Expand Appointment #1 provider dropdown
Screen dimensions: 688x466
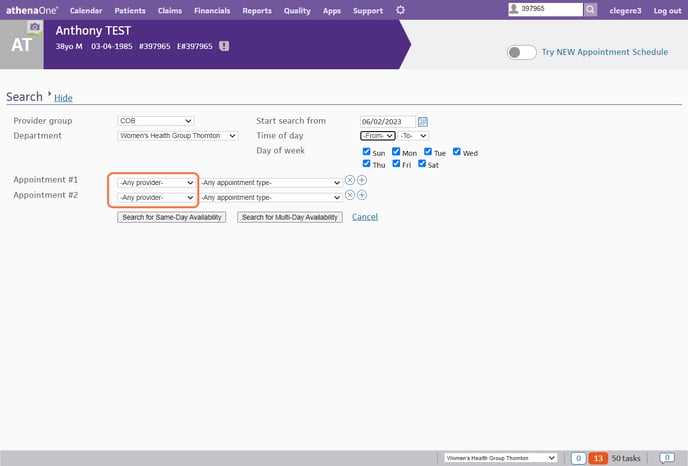coord(155,182)
